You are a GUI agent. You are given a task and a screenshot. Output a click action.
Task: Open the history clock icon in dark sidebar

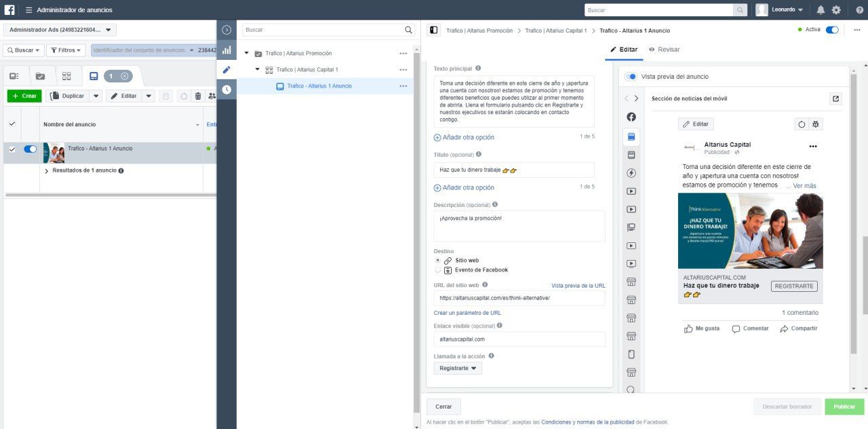click(226, 89)
